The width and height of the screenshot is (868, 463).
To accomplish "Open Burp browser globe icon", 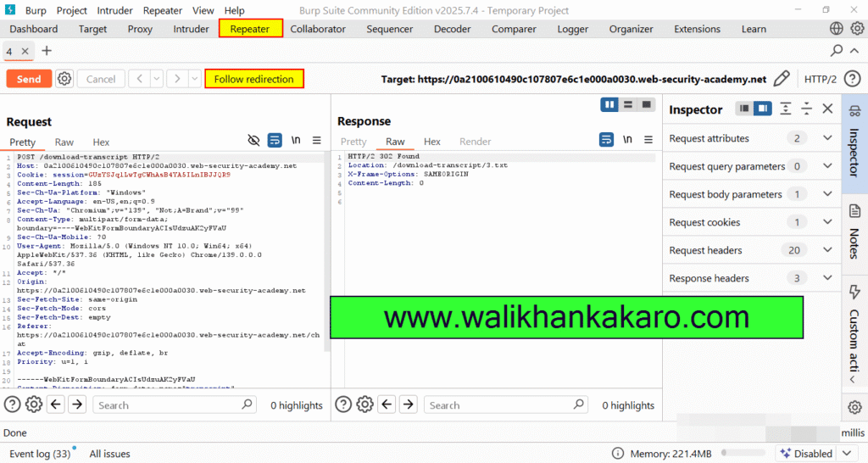I will pos(837,28).
